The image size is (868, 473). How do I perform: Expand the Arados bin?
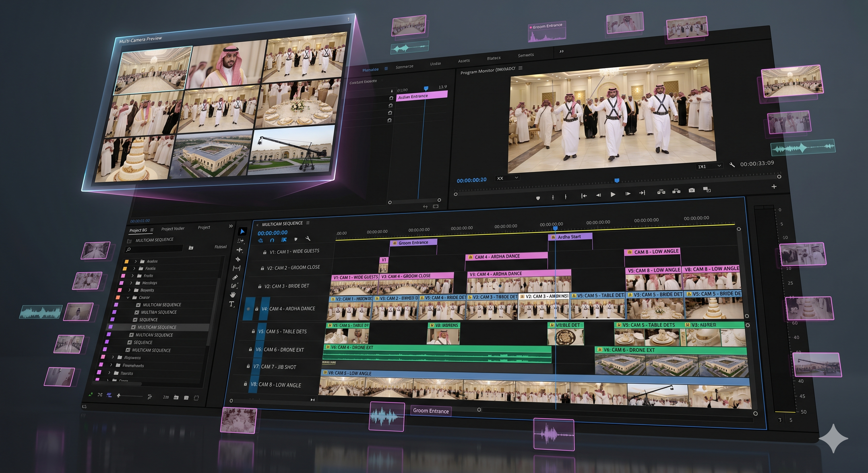136,261
